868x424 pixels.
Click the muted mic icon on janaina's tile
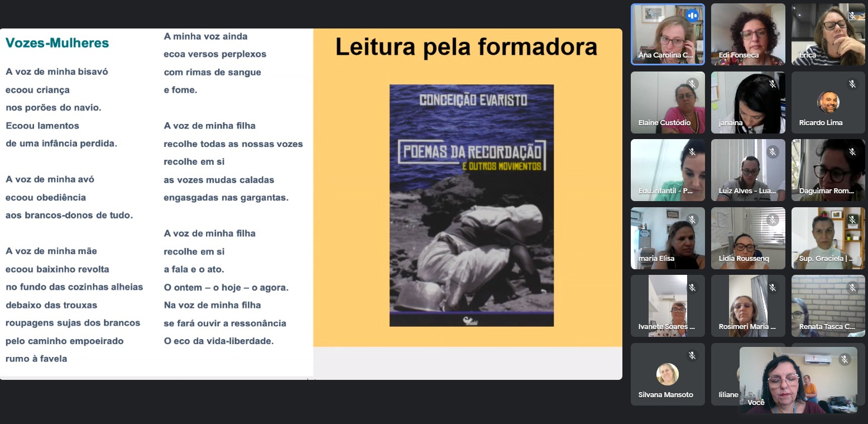(x=773, y=84)
